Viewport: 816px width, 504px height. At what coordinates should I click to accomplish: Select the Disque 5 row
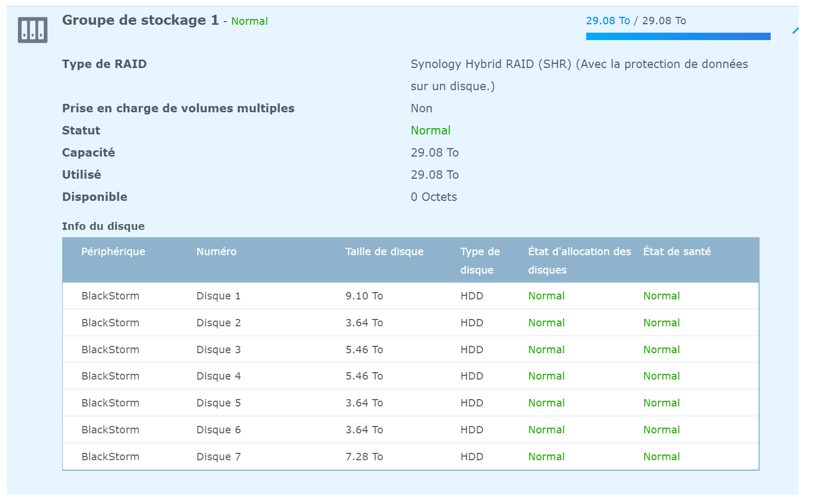point(218,403)
